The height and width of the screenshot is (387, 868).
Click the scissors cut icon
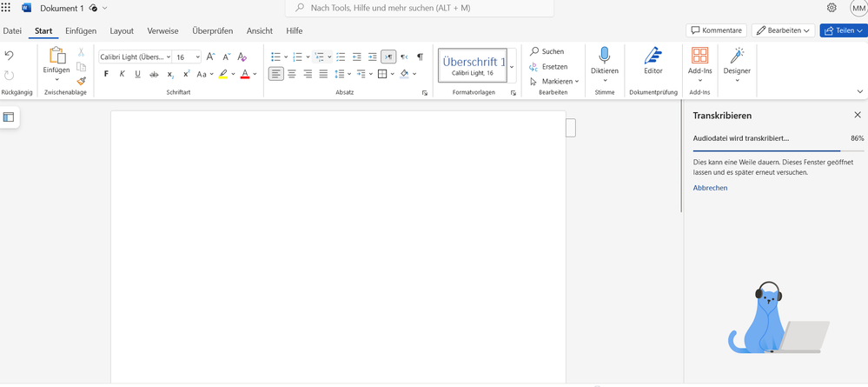click(81, 52)
